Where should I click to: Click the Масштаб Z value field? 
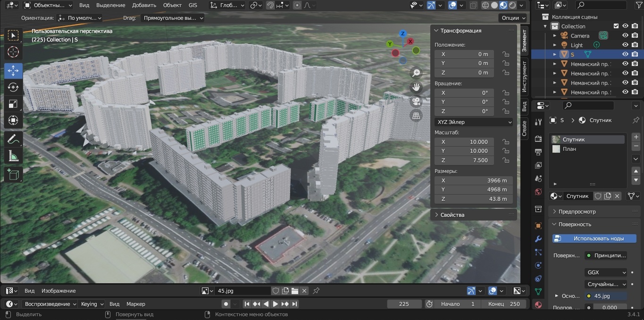click(464, 160)
